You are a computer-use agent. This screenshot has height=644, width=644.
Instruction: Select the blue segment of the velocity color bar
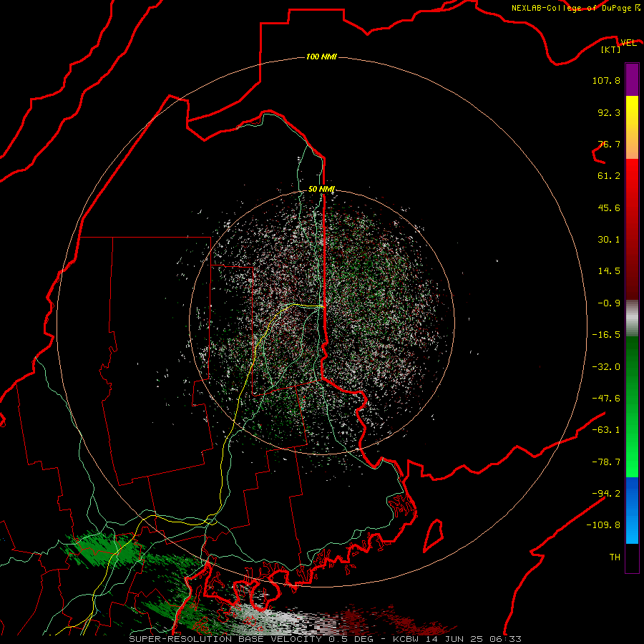coord(632,510)
